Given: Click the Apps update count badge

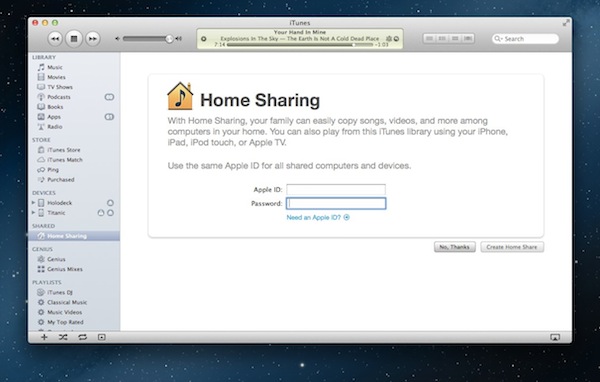Looking at the screenshot, I should coord(109,117).
